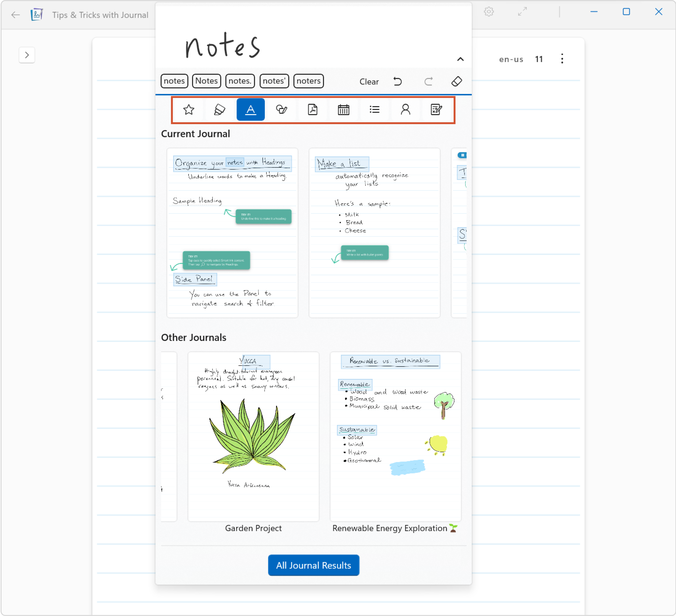Click the checklist notes filter icon
Image resolution: width=676 pixels, height=616 pixels.
tap(436, 109)
